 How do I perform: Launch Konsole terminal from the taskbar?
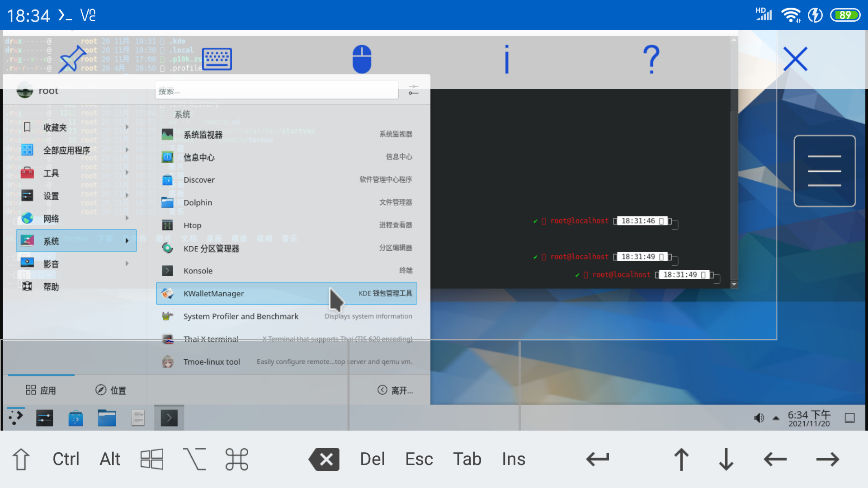coord(168,417)
